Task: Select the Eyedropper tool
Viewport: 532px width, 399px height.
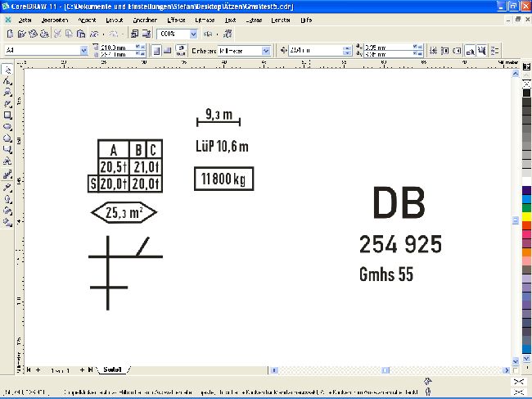Action: [7, 188]
